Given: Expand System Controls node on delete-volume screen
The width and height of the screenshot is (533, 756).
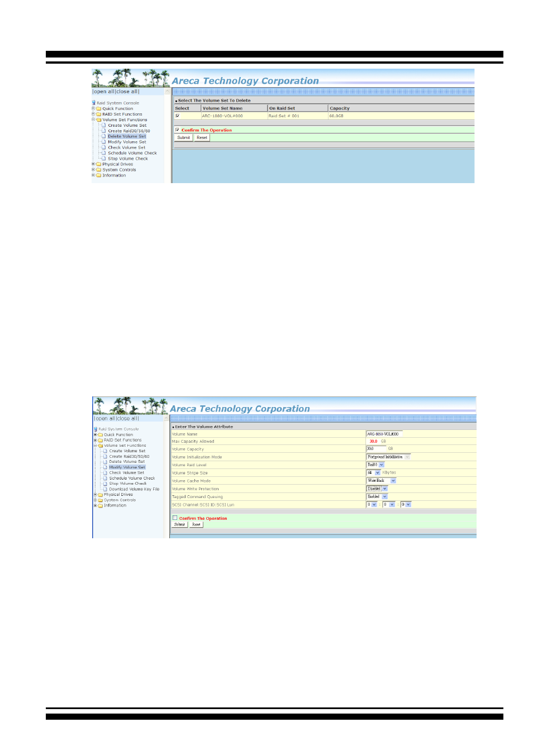Looking at the screenshot, I should [93, 170].
